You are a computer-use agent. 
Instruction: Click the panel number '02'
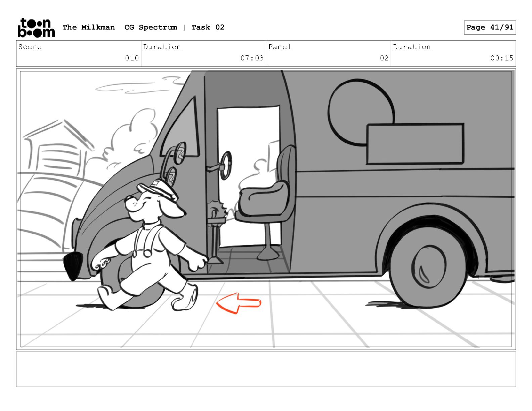tap(384, 58)
